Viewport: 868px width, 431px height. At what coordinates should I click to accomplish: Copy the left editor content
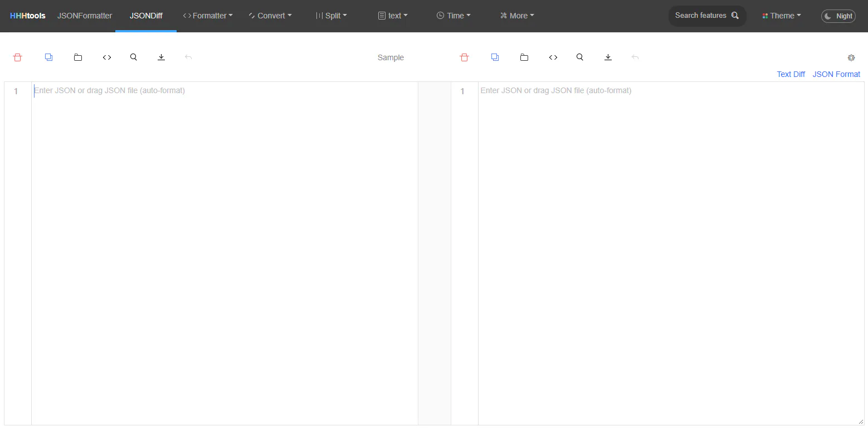point(48,57)
